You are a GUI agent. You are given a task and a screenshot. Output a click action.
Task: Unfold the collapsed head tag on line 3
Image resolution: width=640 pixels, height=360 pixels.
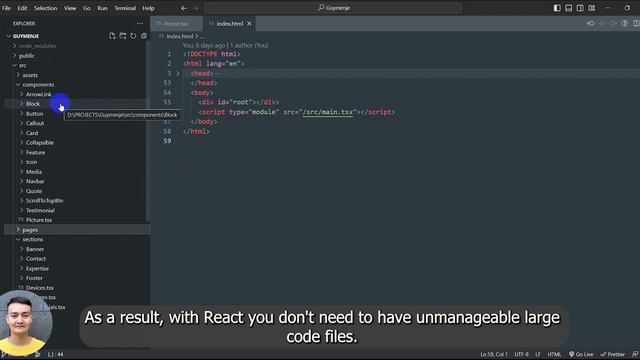click(x=178, y=73)
